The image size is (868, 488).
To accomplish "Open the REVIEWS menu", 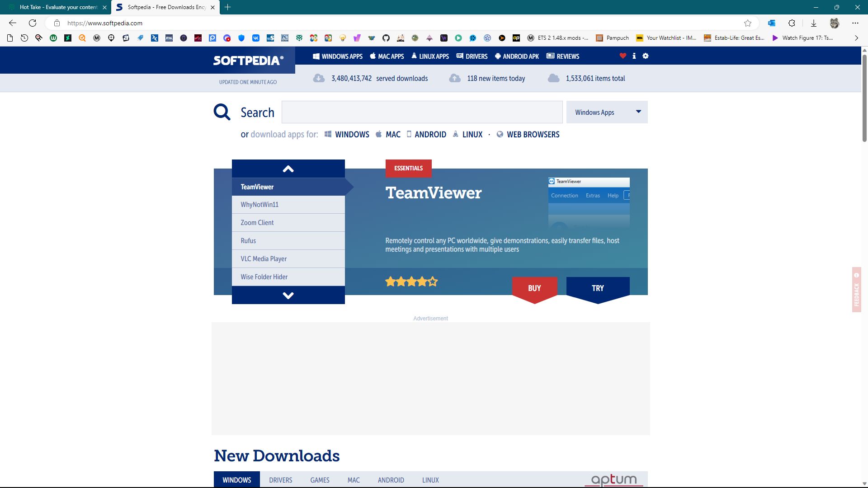I will coord(563,56).
